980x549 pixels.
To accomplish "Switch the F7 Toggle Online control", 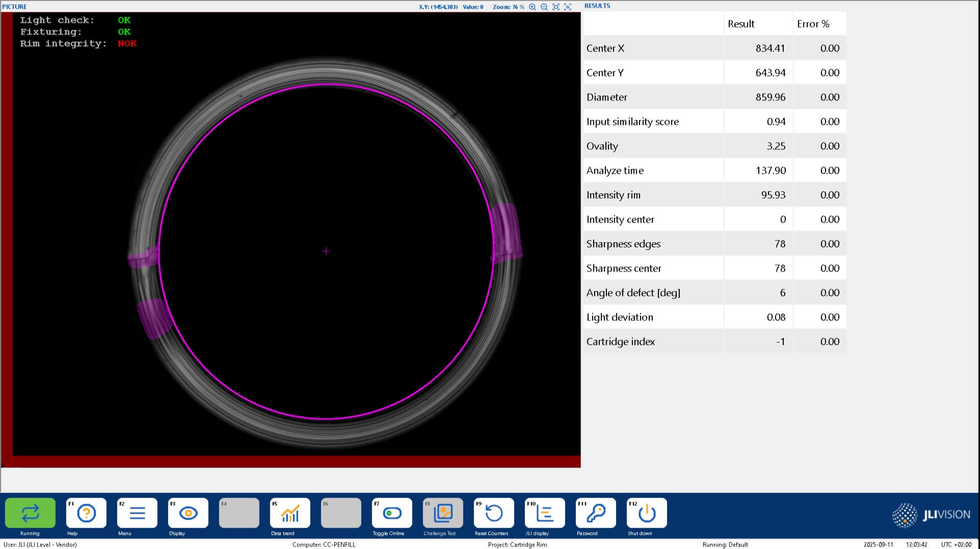I will 392,513.
